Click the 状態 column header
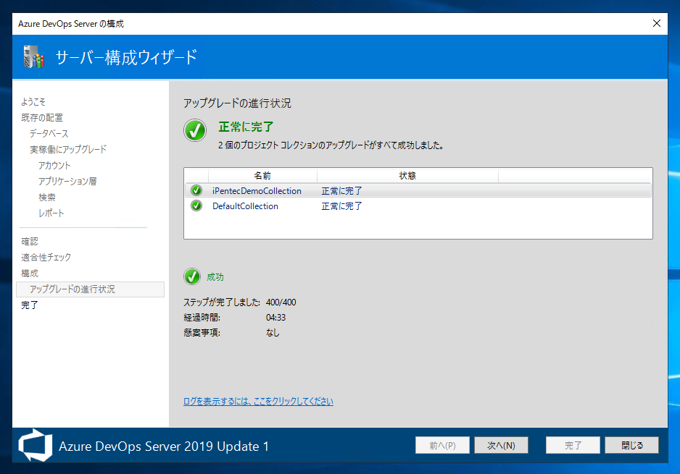The image size is (680, 474). pyautogui.click(x=408, y=176)
